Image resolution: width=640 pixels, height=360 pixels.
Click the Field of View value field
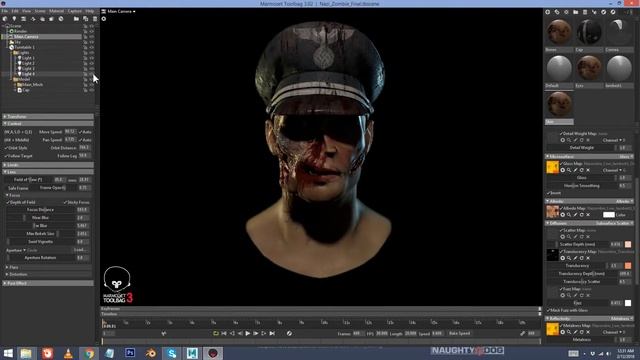pos(59,180)
